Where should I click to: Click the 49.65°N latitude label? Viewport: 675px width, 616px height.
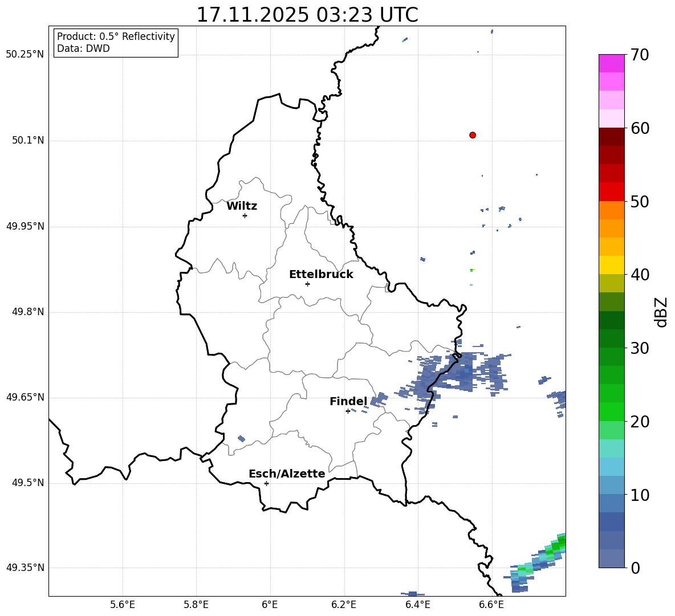25,397
